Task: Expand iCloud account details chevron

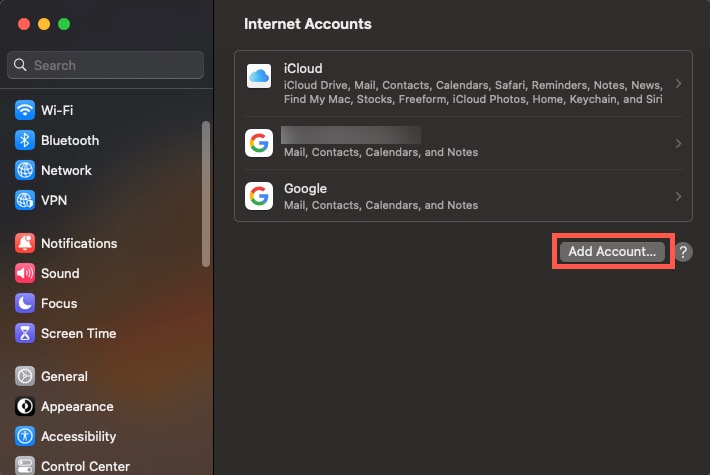Action: pyautogui.click(x=678, y=83)
